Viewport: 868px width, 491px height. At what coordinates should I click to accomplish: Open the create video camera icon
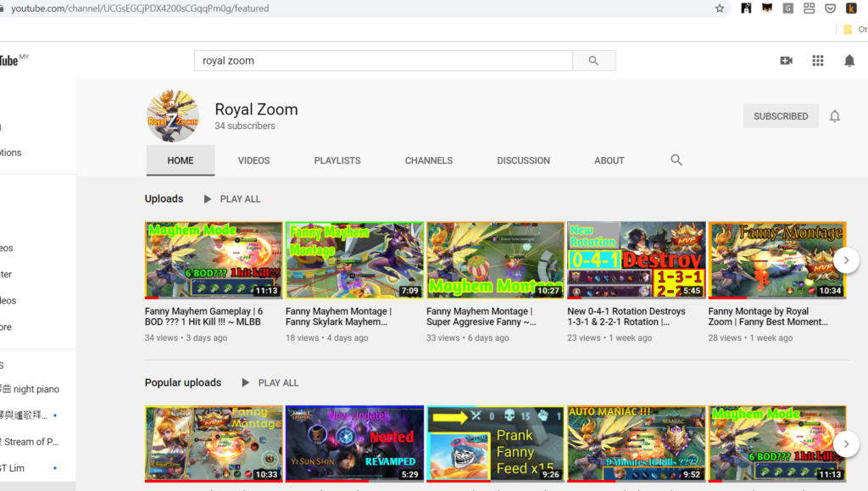pos(786,61)
